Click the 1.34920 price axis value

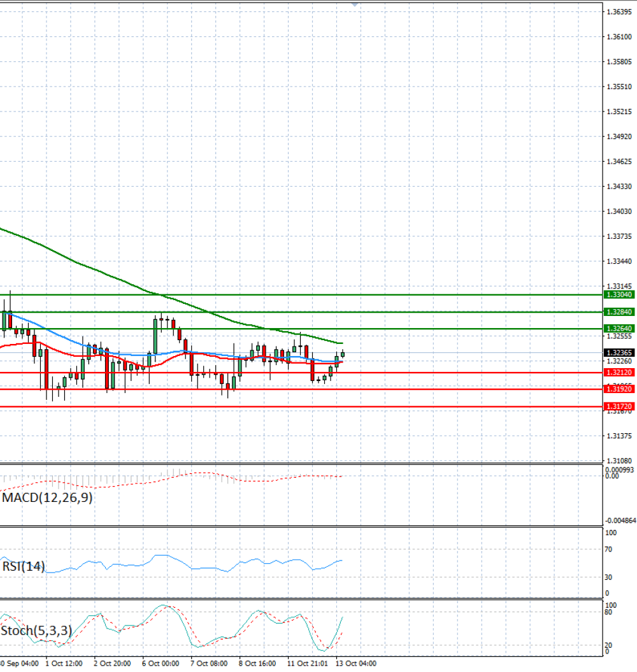pos(619,136)
